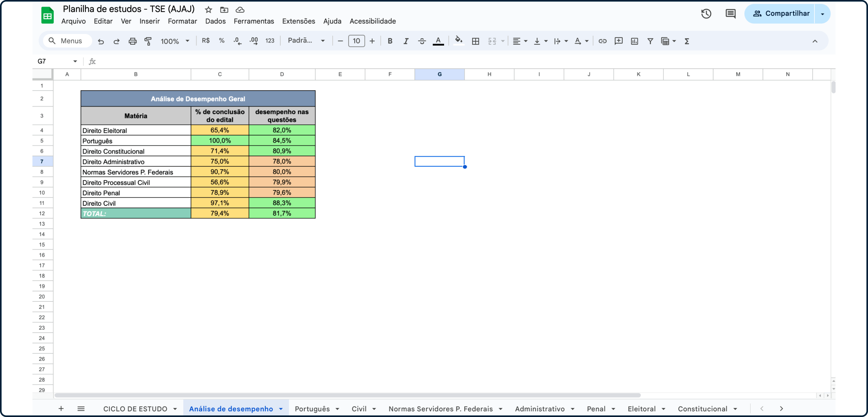Screen dimensions: 868x417
Task: Insert a chart using toolbar icon
Action: point(634,41)
